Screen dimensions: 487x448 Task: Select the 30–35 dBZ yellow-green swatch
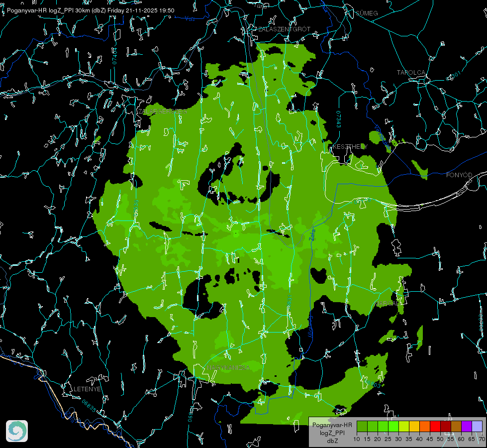[x=404, y=427]
